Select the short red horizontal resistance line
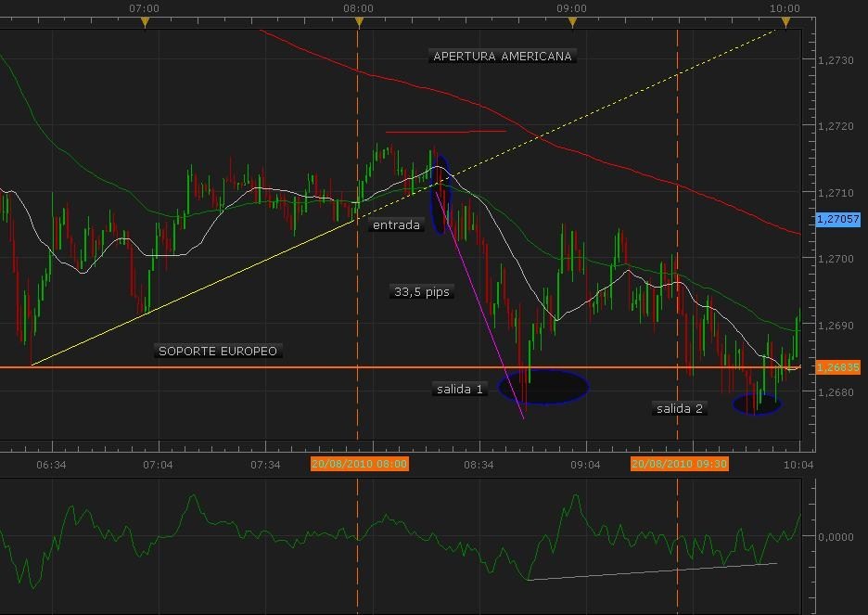Image resolution: width=868 pixels, height=615 pixels. tap(446, 132)
